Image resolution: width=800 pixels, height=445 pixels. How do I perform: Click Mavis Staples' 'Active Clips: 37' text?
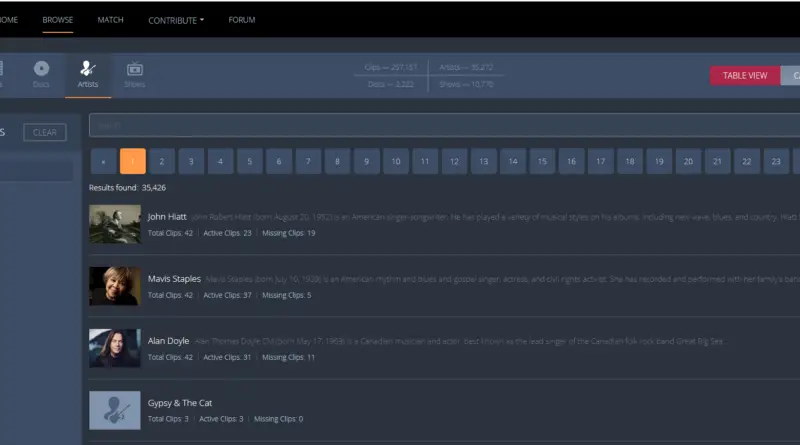click(x=228, y=295)
